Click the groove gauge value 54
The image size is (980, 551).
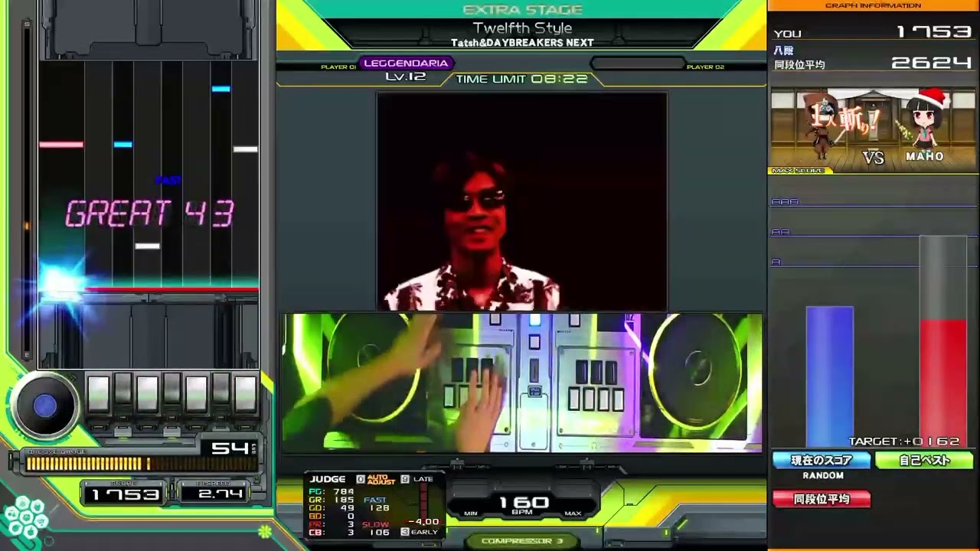point(230,448)
